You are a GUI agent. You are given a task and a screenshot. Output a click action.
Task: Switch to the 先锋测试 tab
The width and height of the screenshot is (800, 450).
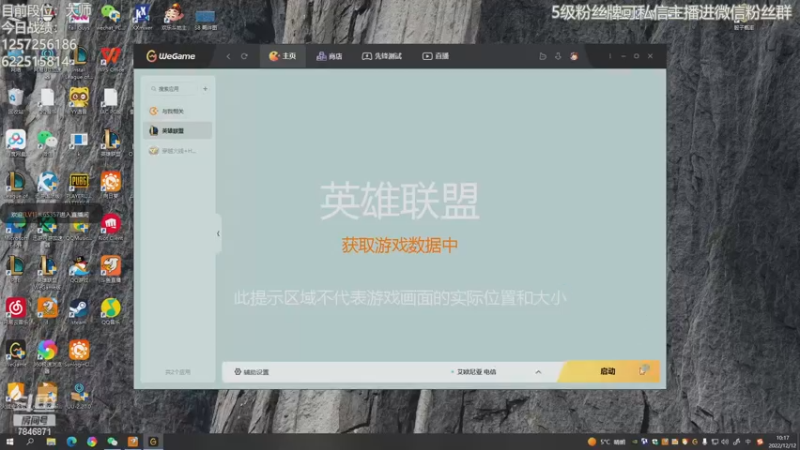tap(382, 56)
